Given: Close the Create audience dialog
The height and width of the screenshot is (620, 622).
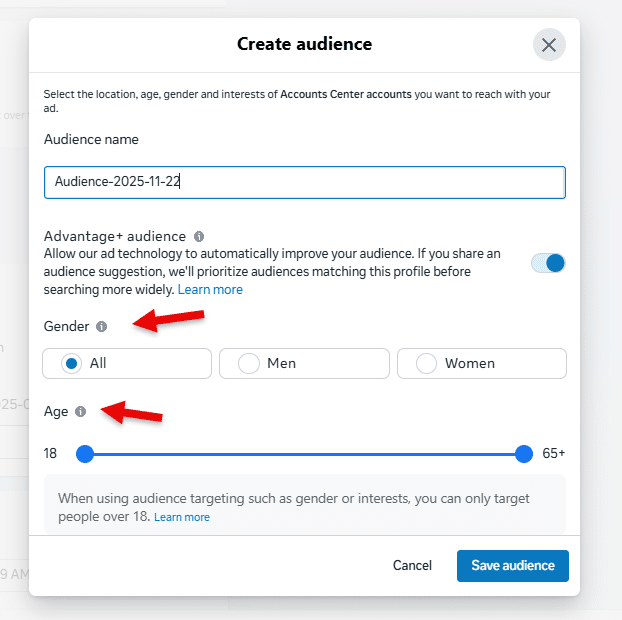Looking at the screenshot, I should (548, 45).
